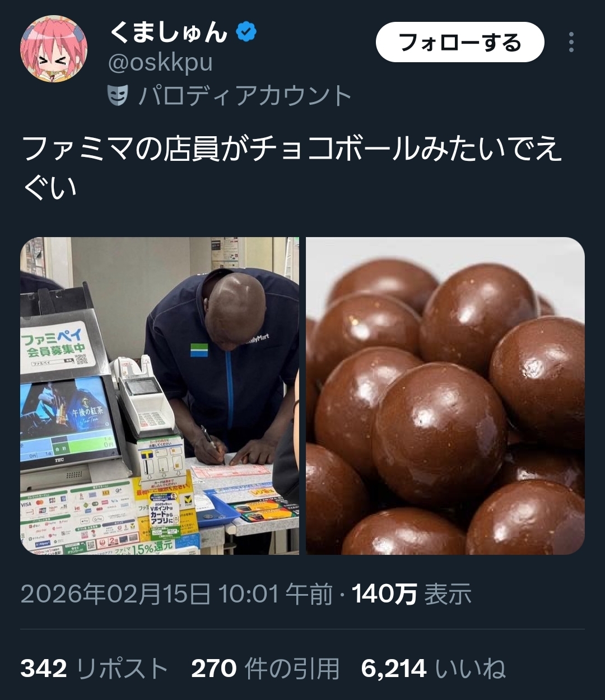The image size is (605, 700).
Task: Open the 270 件の引用 list
Action: pyautogui.click(x=266, y=669)
